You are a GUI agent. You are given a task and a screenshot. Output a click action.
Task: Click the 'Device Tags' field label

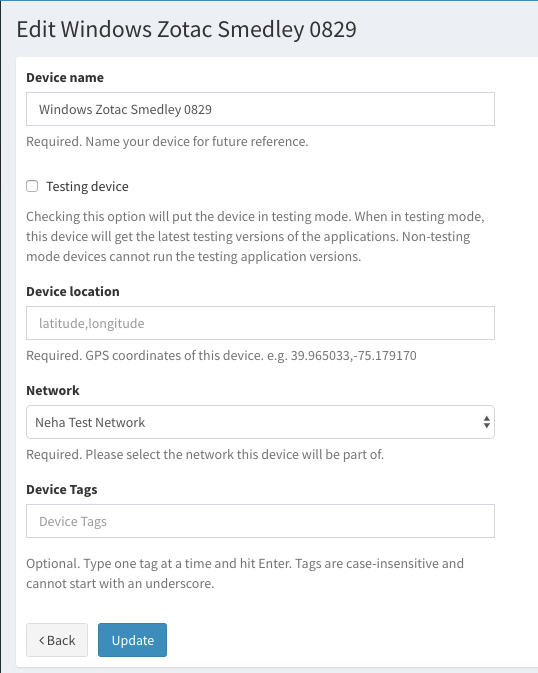(x=62, y=490)
